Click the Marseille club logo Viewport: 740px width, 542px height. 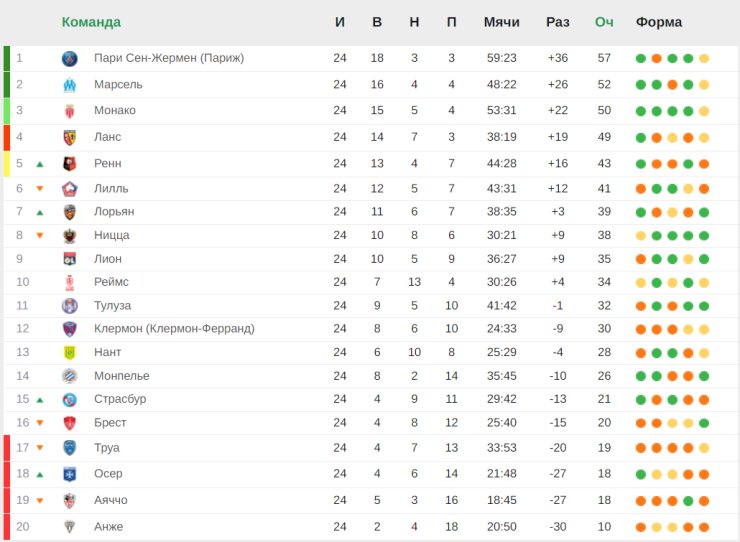point(69,85)
